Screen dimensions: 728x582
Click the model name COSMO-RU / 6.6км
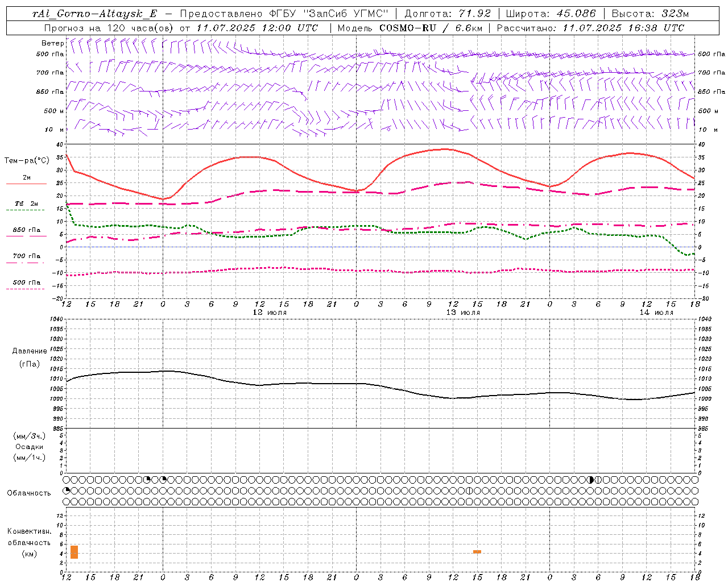point(430,28)
